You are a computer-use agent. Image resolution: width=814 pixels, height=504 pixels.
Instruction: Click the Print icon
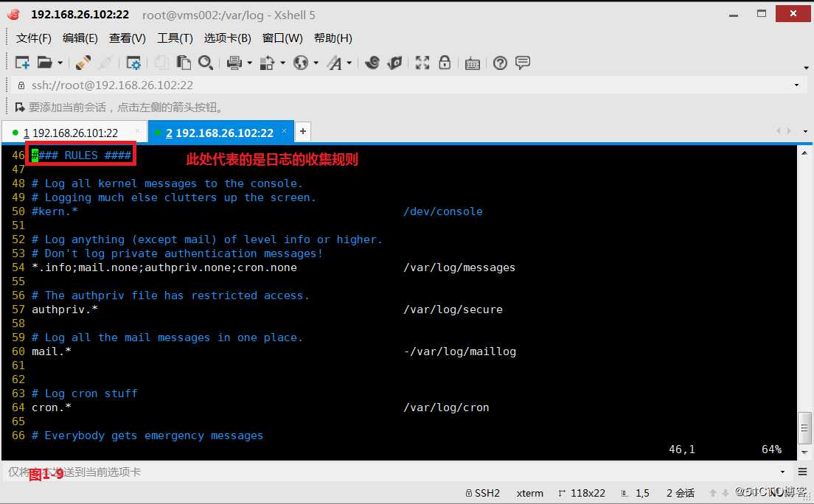(x=234, y=63)
